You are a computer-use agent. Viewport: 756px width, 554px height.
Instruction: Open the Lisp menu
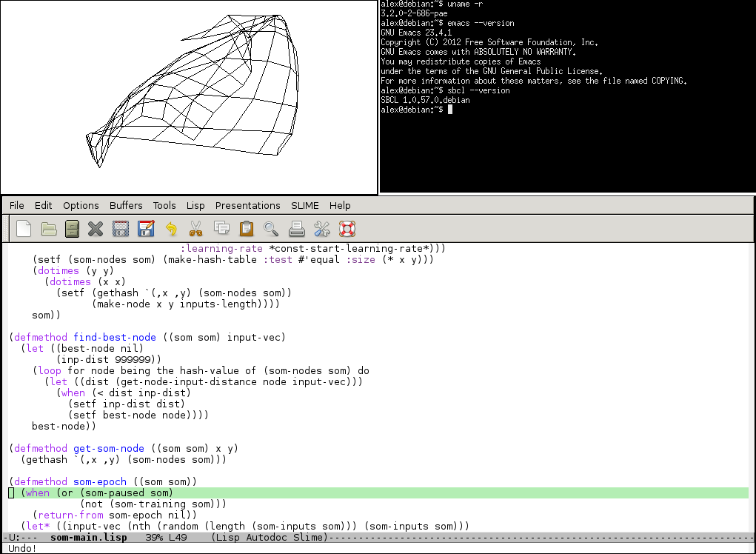195,205
